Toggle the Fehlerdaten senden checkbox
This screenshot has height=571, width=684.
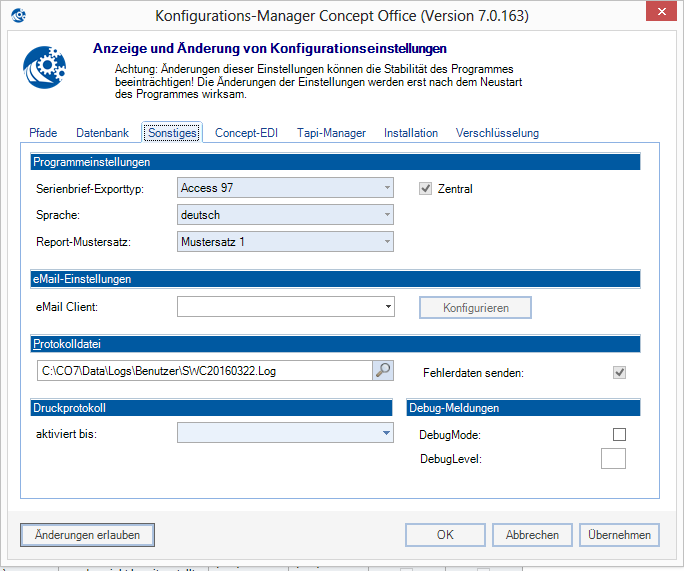619,373
